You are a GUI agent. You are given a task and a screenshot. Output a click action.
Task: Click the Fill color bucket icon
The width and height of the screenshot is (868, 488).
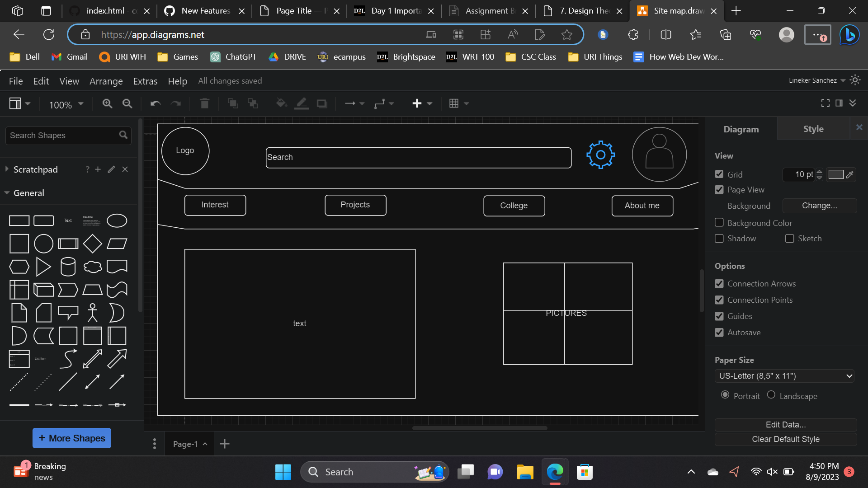(x=280, y=103)
